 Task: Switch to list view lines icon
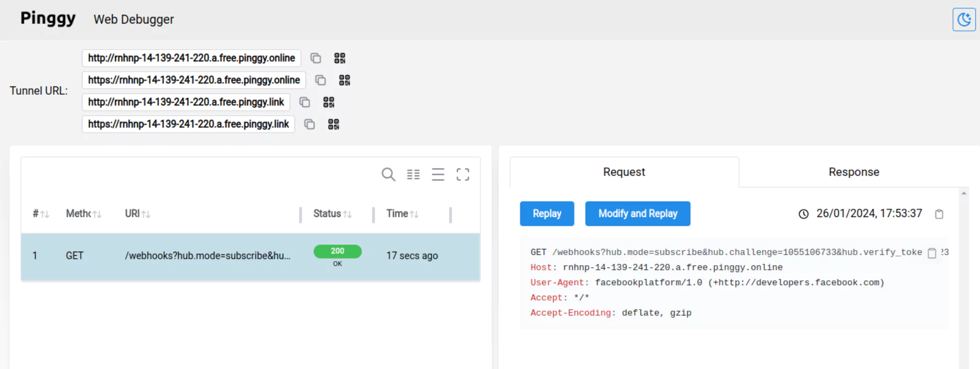438,175
